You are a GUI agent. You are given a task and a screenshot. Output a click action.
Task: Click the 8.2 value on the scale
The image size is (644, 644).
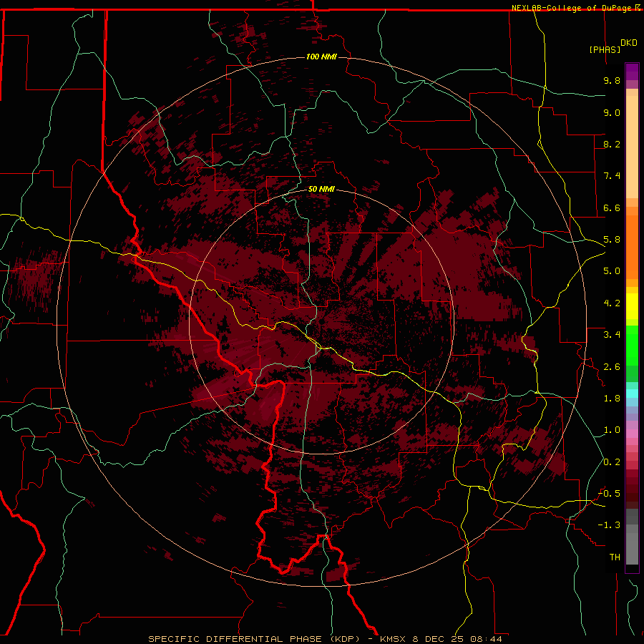tap(612, 144)
